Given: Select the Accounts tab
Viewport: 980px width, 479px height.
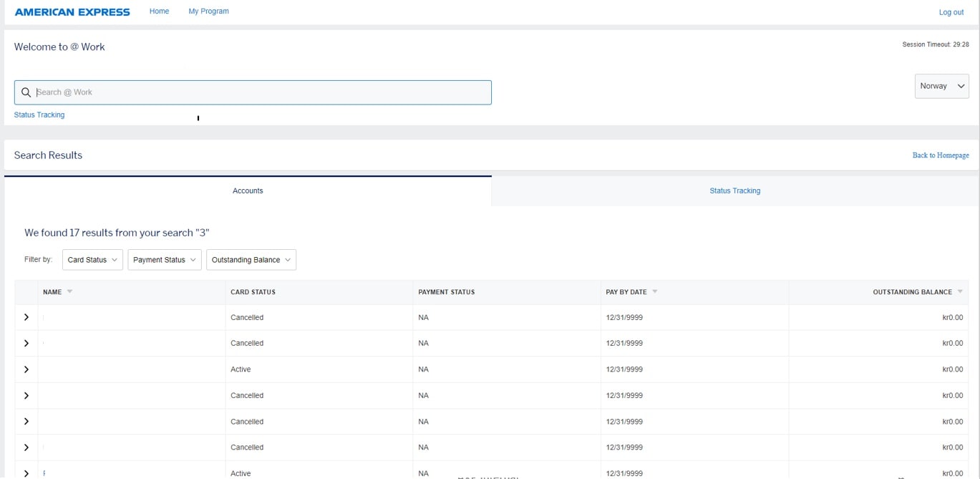Looking at the screenshot, I should point(248,191).
